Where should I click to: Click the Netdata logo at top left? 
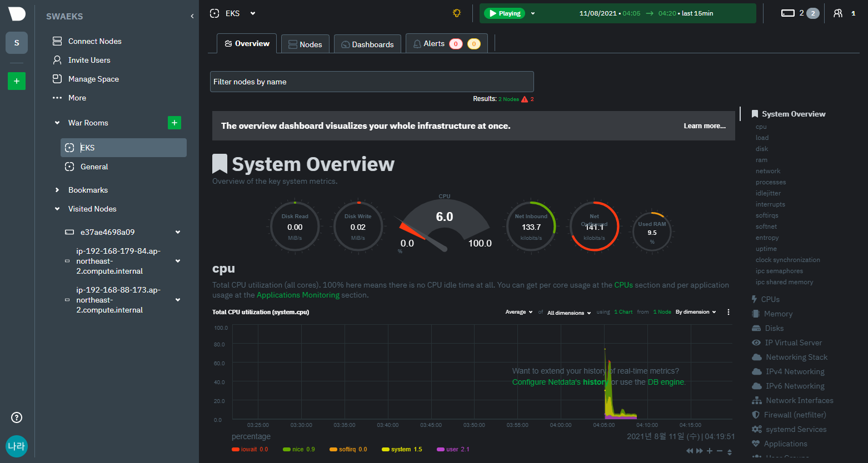17,14
